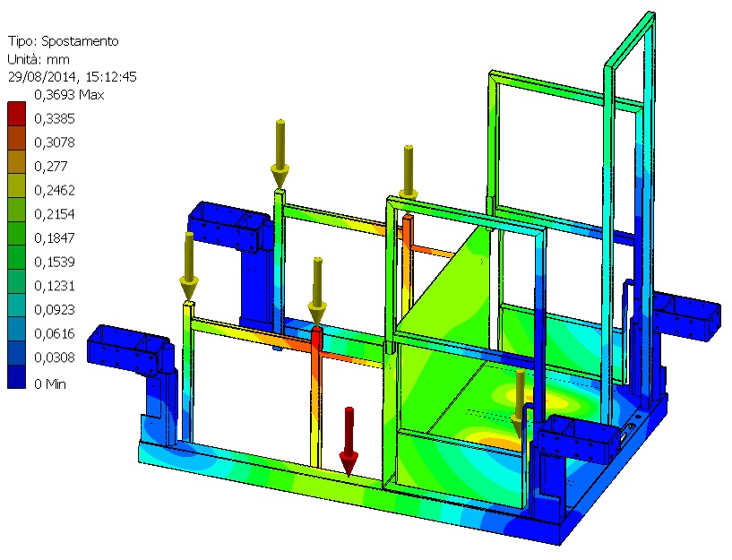Click the dark red top legend color band

coord(16,114)
